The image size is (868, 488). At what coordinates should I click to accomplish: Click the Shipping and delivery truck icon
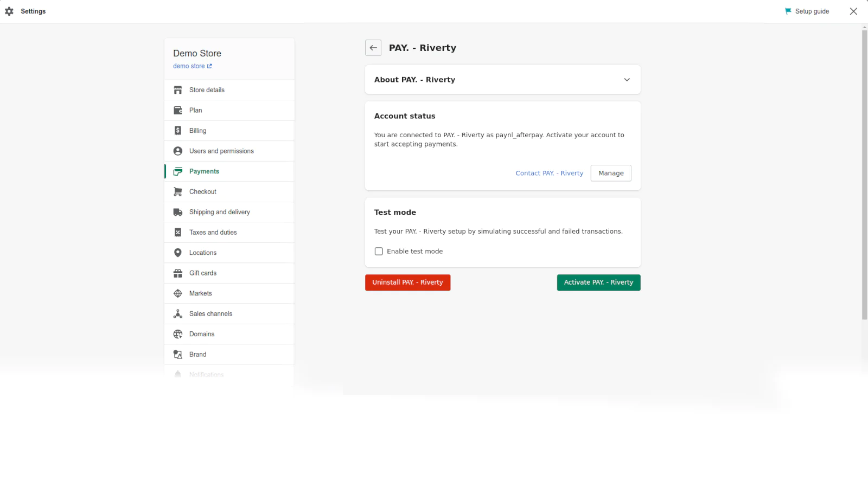click(177, 212)
